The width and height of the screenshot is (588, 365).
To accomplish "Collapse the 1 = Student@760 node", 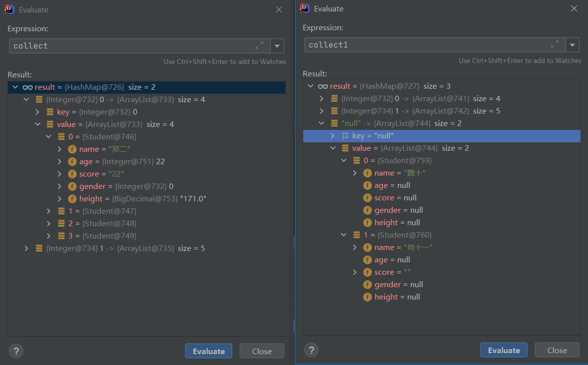I will click(x=344, y=235).
